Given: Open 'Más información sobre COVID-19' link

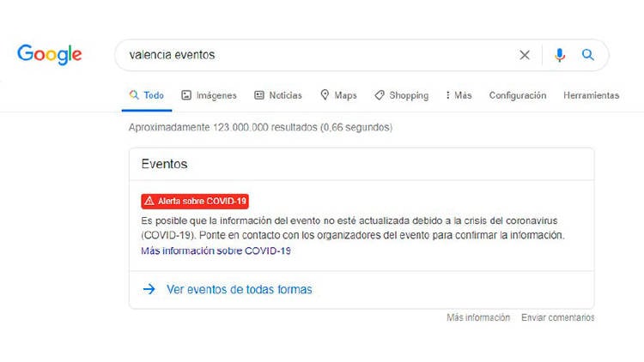Looking at the screenshot, I should [x=216, y=250].
